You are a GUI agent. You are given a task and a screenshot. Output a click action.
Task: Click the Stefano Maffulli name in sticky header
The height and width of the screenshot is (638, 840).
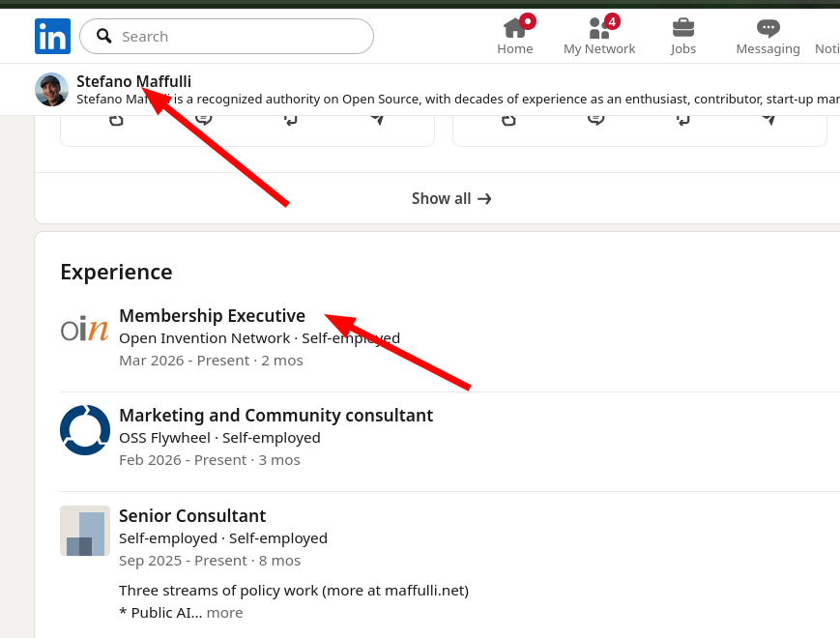click(x=134, y=81)
